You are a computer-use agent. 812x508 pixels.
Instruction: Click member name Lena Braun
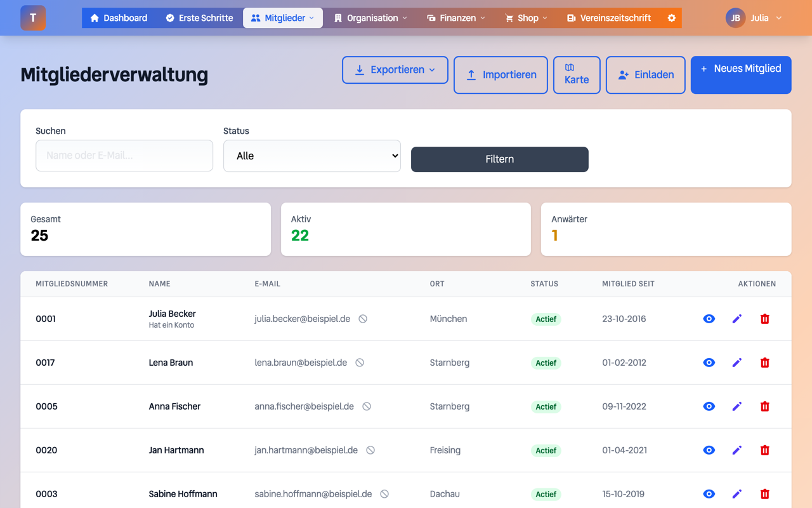(171, 363)
